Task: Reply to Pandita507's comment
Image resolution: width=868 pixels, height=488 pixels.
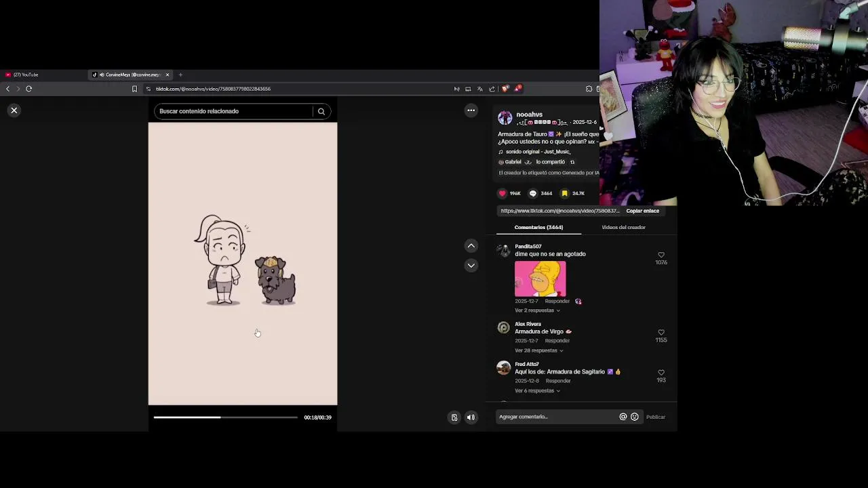Action: (557, 301)
